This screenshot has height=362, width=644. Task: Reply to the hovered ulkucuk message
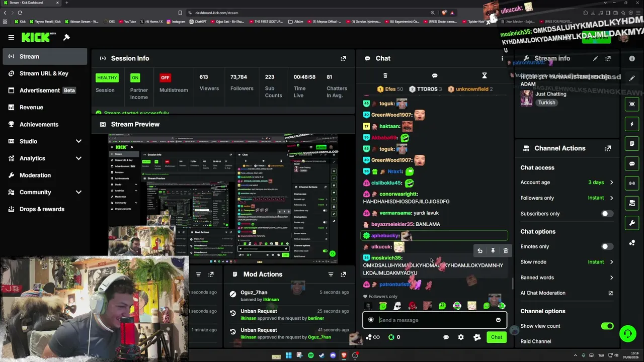click(x=480, y=251)
